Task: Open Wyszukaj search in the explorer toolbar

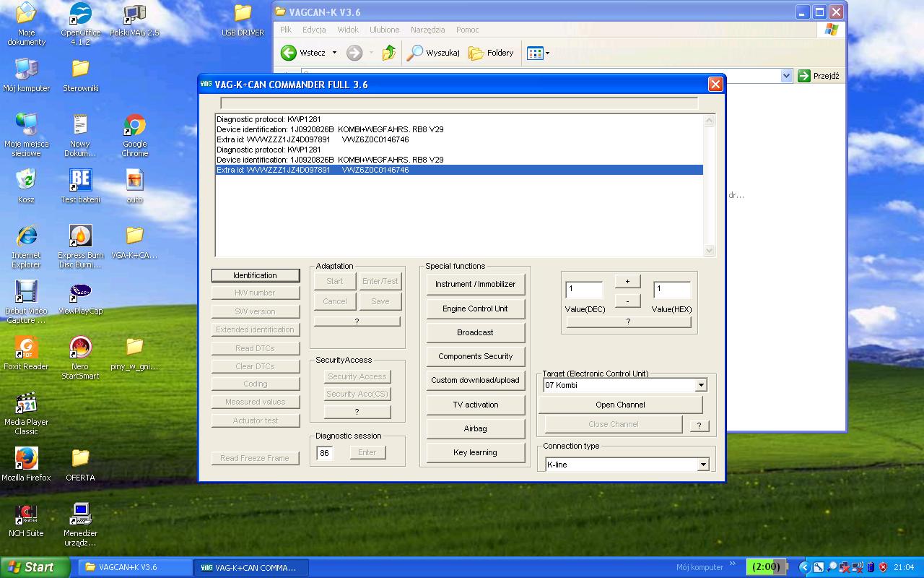Action: click(433, 53)
